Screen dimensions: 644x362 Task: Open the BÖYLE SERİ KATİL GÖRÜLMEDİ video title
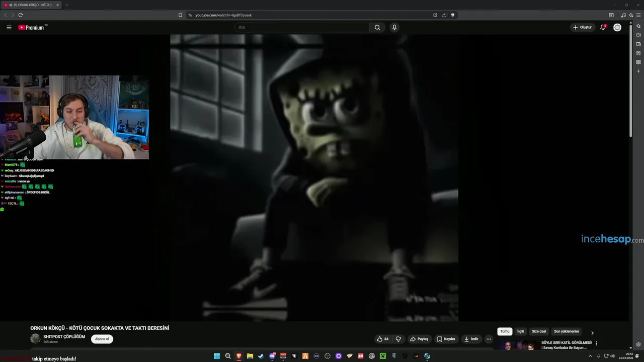point(567,345)
